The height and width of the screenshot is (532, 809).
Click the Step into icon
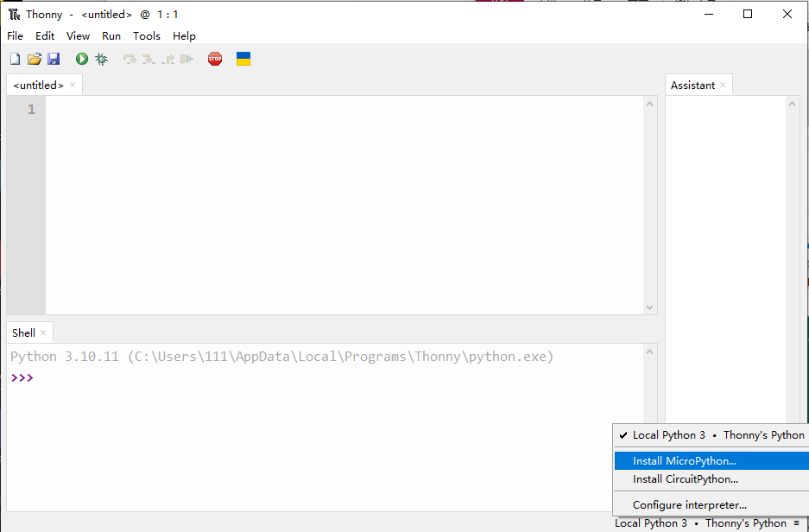(x=149, y=59)
